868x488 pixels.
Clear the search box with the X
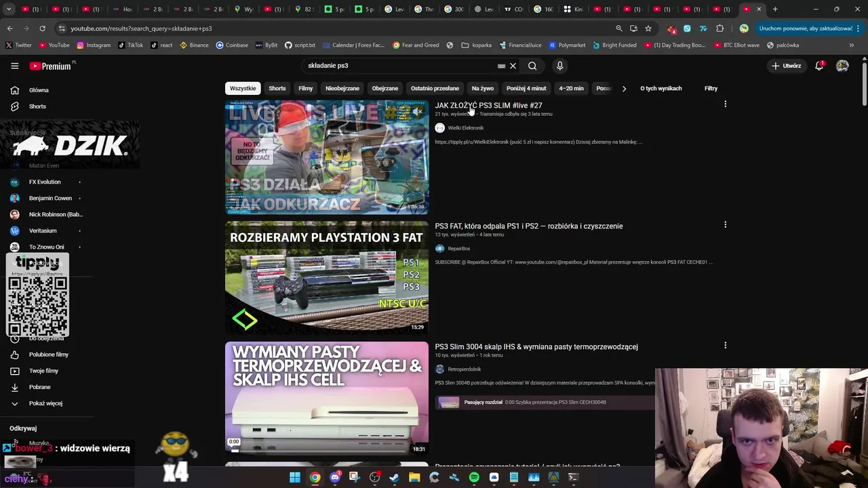coord(513,66)
